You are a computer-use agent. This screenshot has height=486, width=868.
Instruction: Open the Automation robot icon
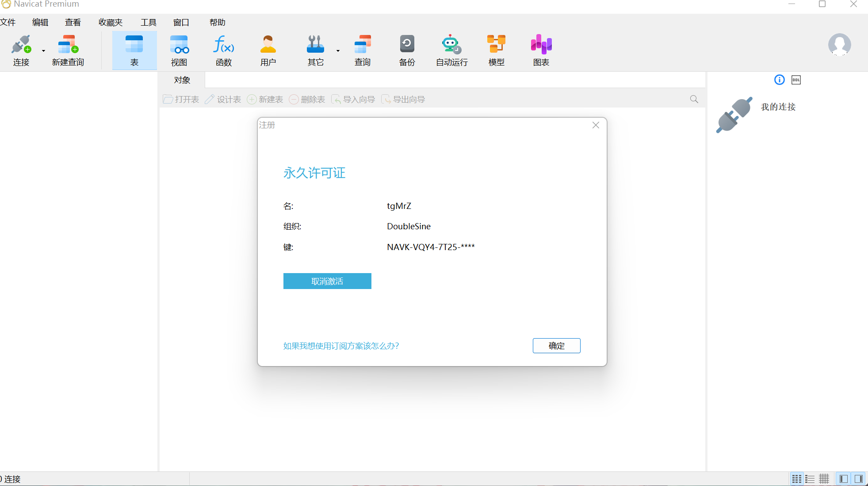451,44
